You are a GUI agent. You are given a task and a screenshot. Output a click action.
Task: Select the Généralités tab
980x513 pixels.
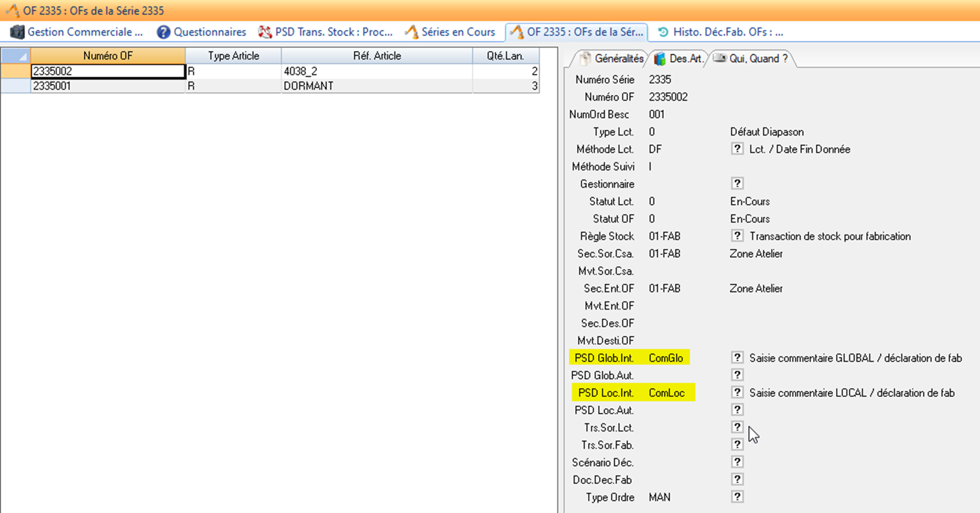click(612, 59)
